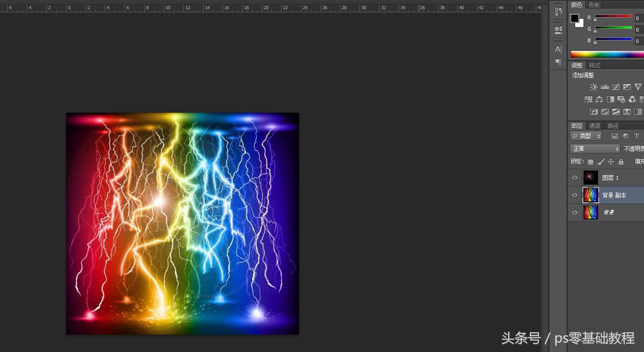Switch to the 色板 tab
This screenshot has width=644, height=352.
pyautogui.click(x=594, y=5)
